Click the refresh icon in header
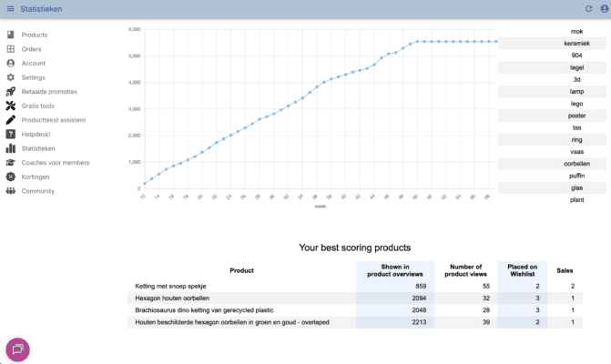The width and height of the screenshot is (611, 364). (x=588, y=9)
